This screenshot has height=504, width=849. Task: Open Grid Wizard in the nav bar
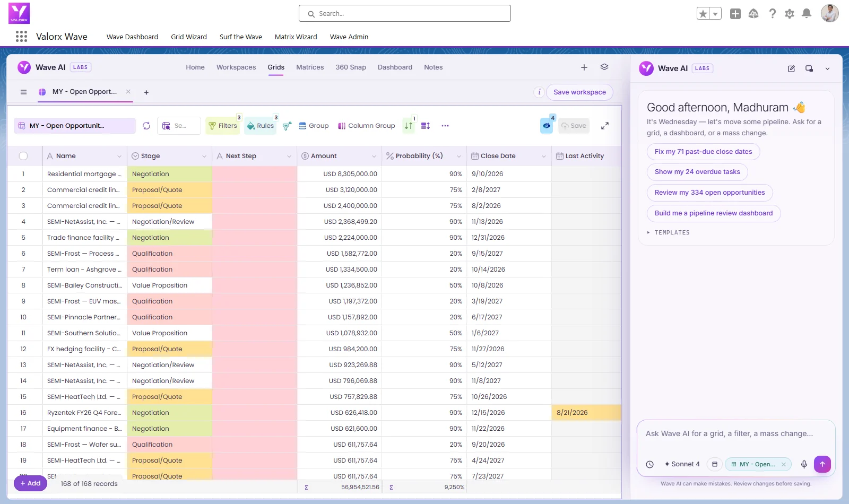(189, 37)
